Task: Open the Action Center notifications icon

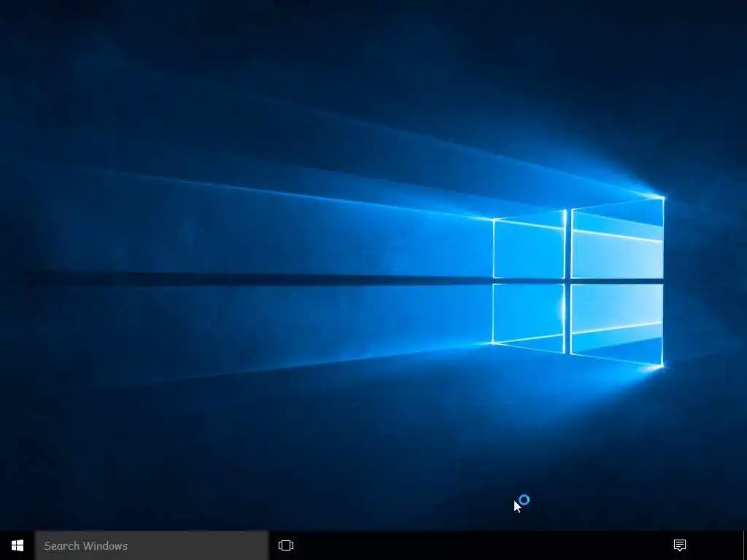Action: [680, 545]
